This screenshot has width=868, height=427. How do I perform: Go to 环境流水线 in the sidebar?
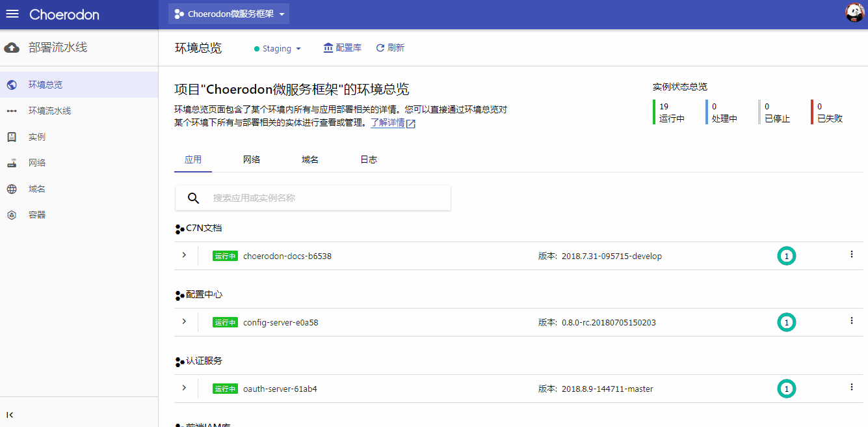[x=79, y=111]
